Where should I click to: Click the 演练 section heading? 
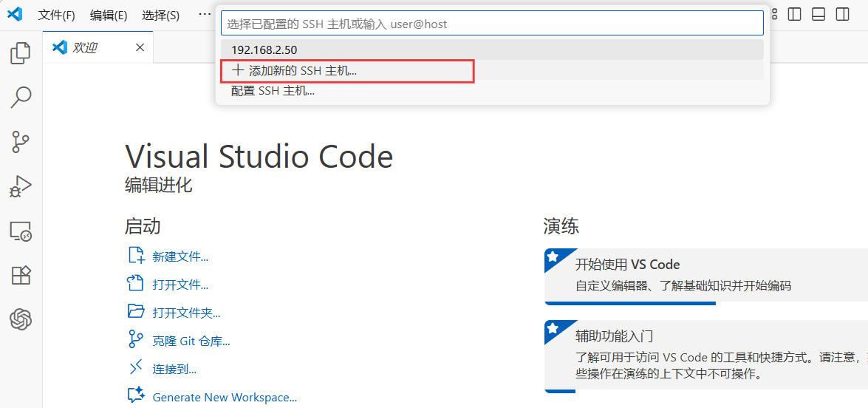tap(561, 226)
